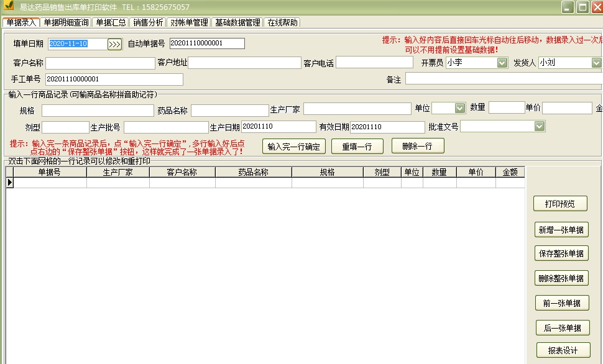Switch to the 对帐单管理 tab

(188, 21)
